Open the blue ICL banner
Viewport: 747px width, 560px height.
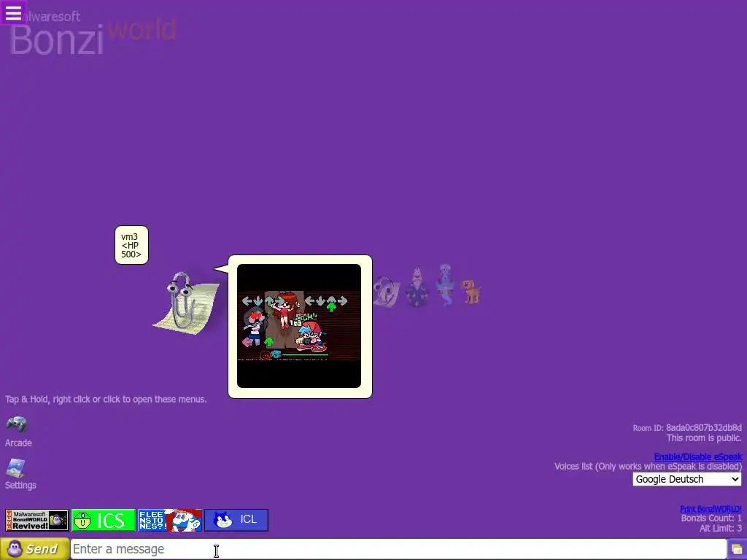coord(236,520)
